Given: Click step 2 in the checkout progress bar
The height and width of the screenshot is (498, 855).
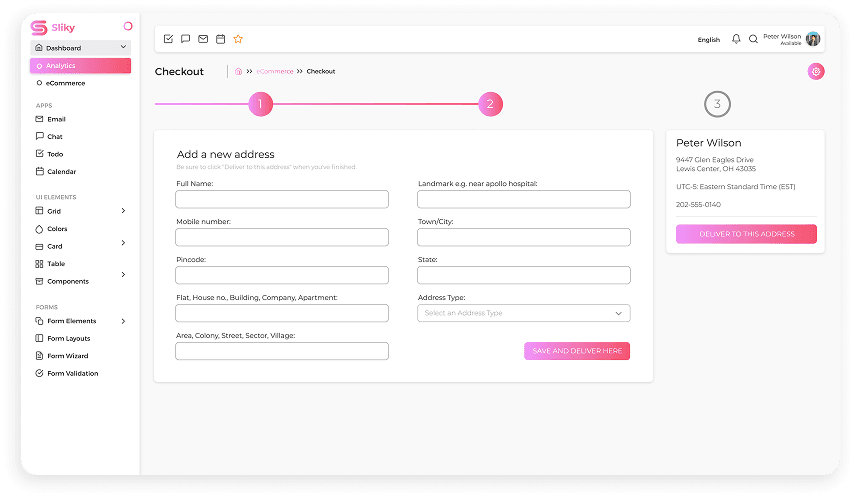Looking at the screenshot, I should point(489,104).
